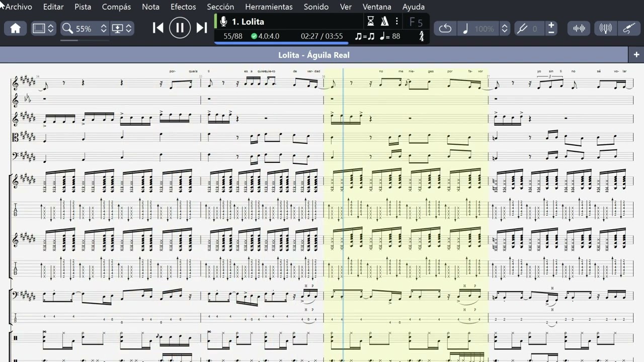Pause the playback

[180, 28]
